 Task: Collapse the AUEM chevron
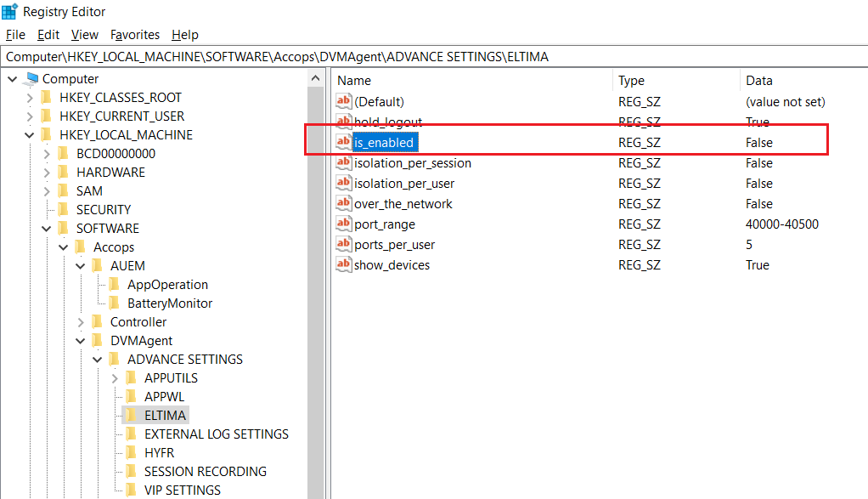point(81,266)
